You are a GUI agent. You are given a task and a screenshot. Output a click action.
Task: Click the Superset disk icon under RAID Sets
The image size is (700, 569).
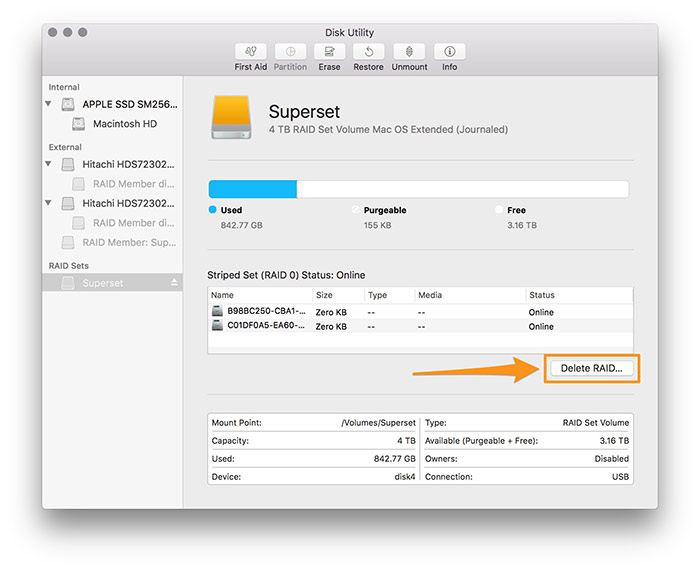[68, 283]
